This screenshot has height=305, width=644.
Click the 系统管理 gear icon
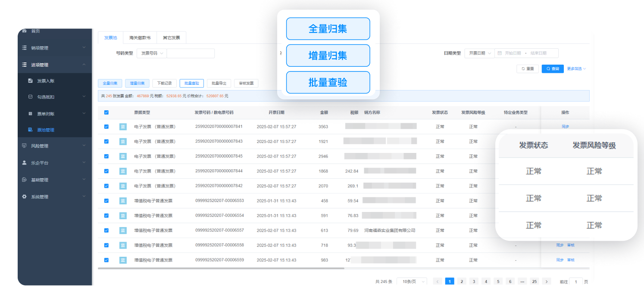pos(24,196)
